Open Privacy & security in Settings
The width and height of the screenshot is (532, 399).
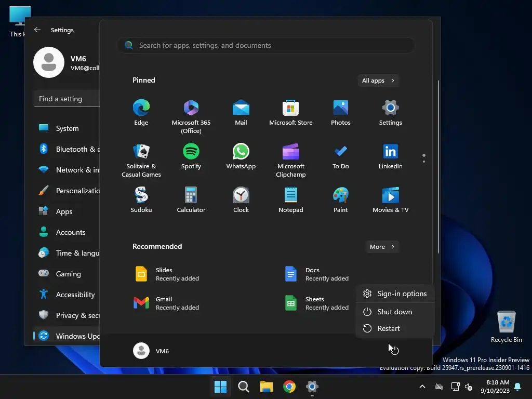click(x=67, y=315)
